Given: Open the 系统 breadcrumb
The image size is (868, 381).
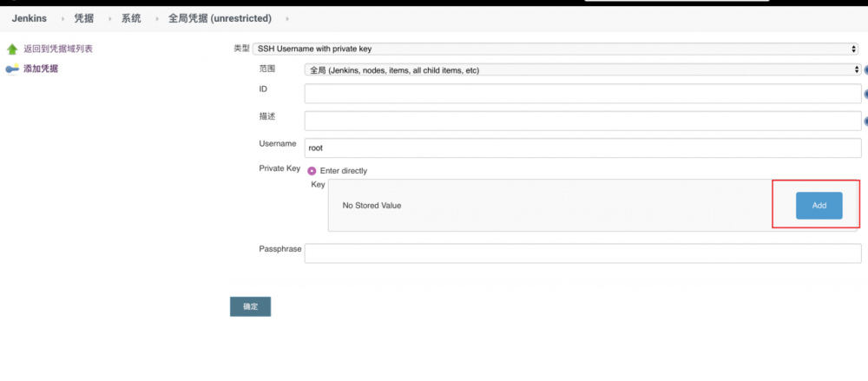Looking at the screenshot, I should pos(131,18).
